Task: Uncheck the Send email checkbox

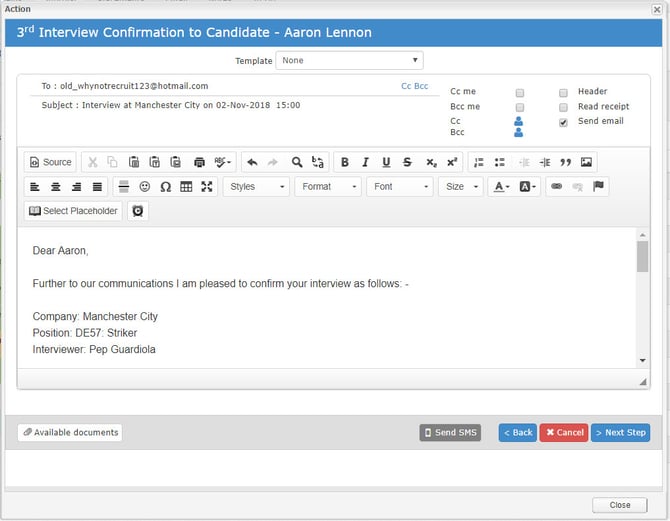Action: coord(563,123)
